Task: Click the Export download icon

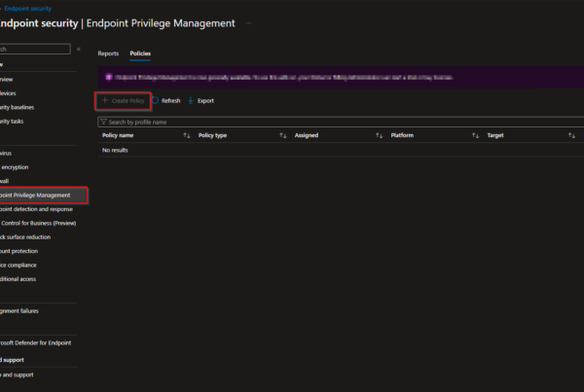Action: [x=191, y=100]
